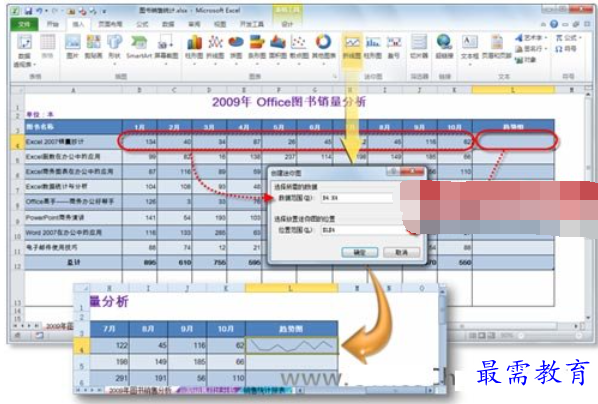Open the 其他图表 other charts dropdown
598x404 pixels.
click(323, 63)
